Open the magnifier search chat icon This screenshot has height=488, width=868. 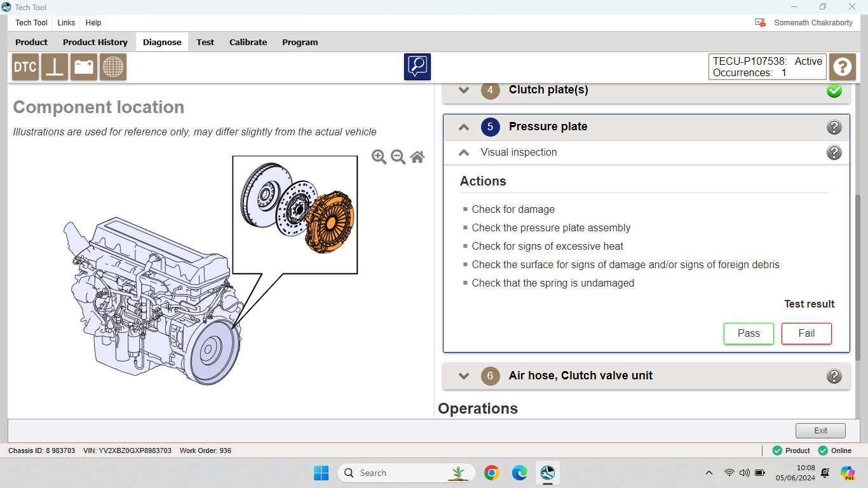point(417,67)
